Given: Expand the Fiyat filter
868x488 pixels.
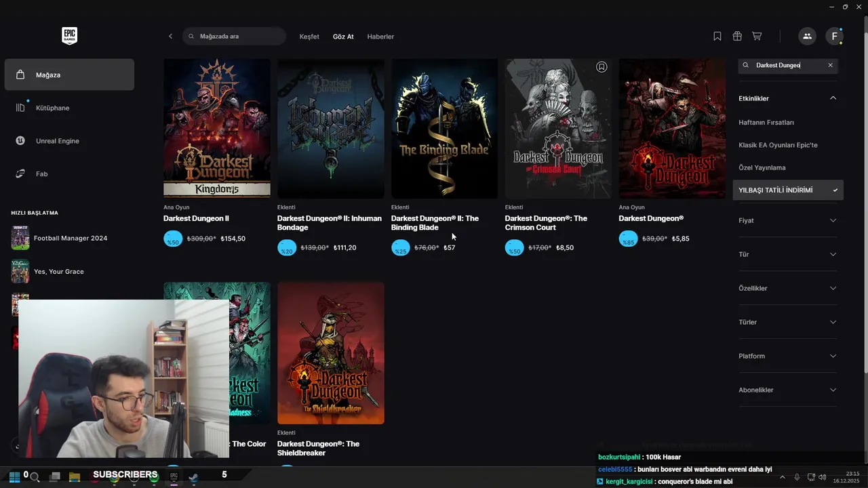Looking at the screenshot, I should (x=788, y=220).
